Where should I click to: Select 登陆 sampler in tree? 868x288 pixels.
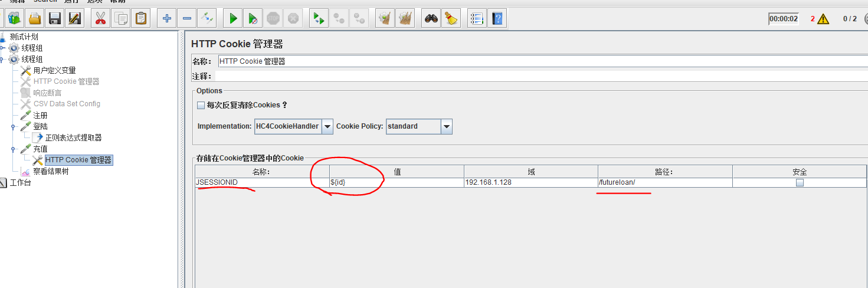pos(40,126)
